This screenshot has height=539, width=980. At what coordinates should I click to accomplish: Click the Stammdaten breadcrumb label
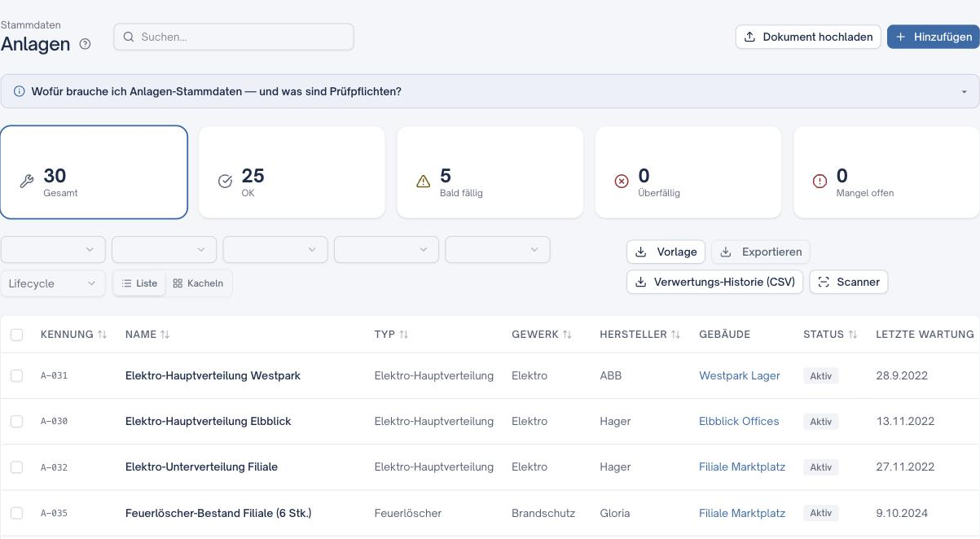[x=31, y=25]
